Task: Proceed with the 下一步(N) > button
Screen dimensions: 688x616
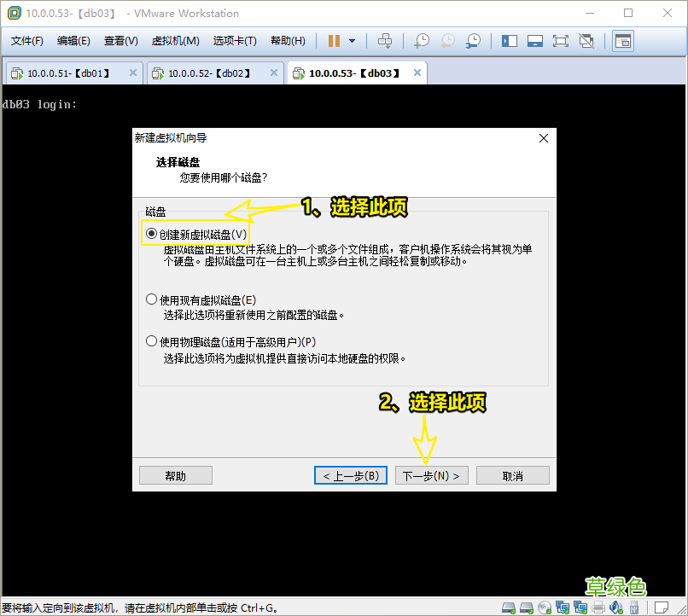Action: [x=432, y=476]
